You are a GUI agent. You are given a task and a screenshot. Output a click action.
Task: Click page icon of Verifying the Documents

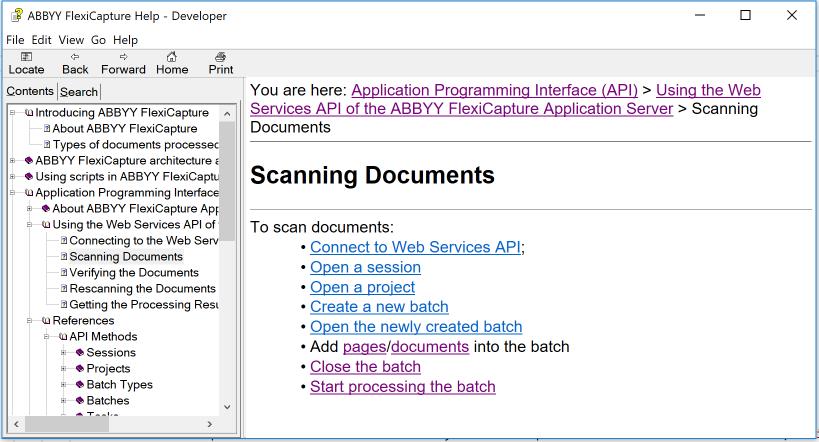(64, 272)
